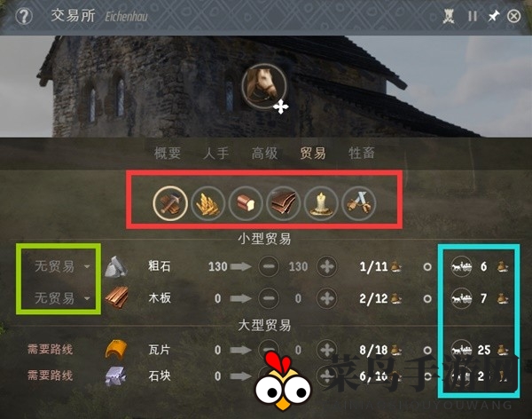Select the weapons sword category icon

358,203
